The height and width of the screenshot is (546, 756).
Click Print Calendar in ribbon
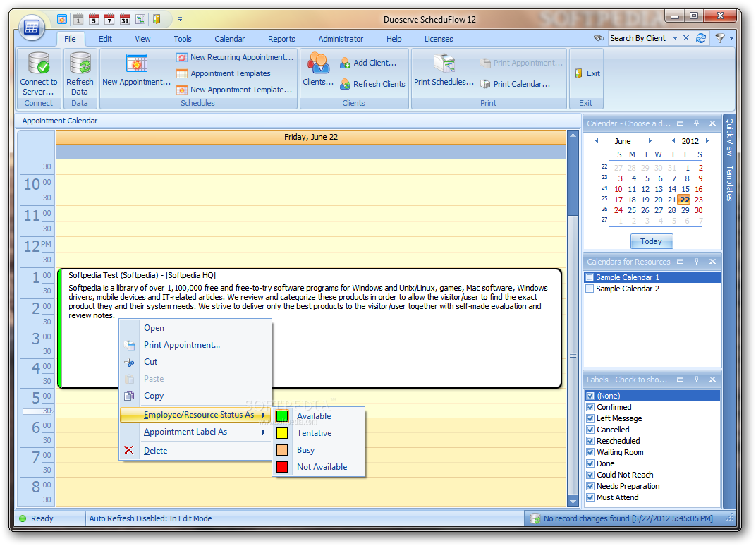point(515,84)
